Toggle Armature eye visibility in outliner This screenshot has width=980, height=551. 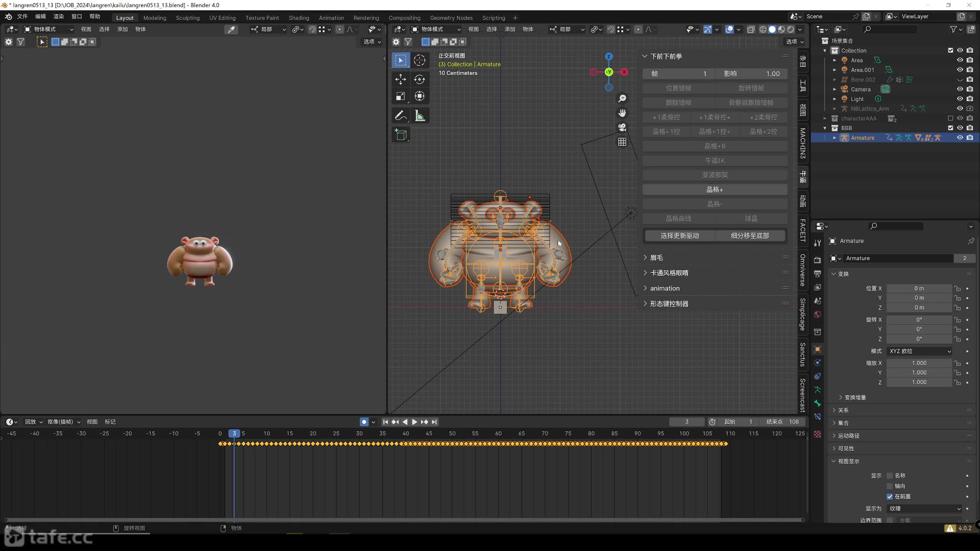coord(960,138)
